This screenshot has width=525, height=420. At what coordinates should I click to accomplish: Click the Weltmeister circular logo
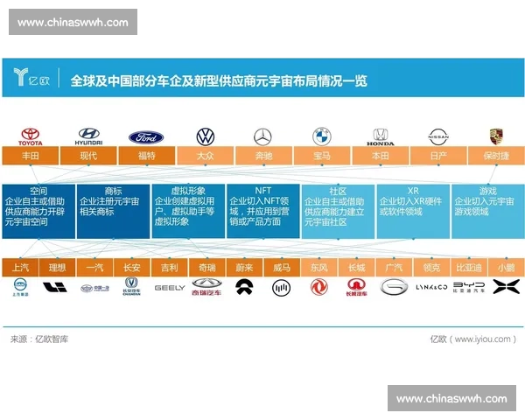coord(281,288)
